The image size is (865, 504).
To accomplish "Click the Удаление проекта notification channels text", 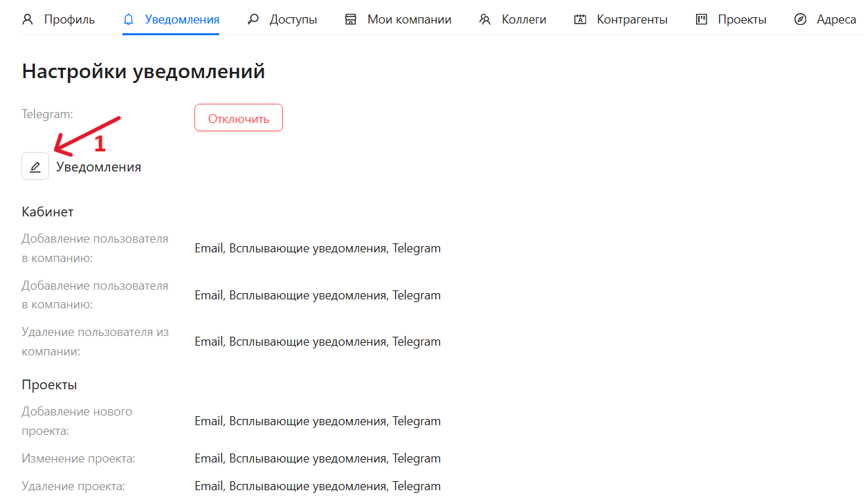I will [x=317, y=486].
